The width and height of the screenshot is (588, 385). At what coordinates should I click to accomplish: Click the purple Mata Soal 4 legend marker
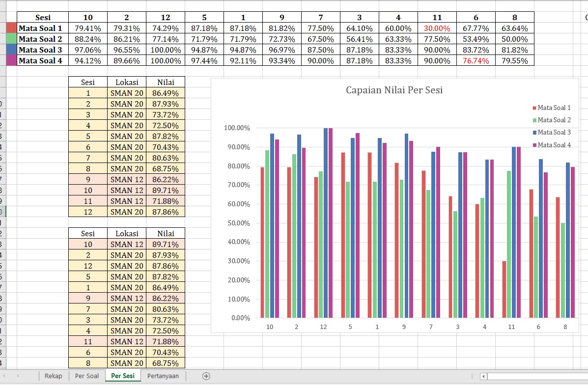click(535, 145)
